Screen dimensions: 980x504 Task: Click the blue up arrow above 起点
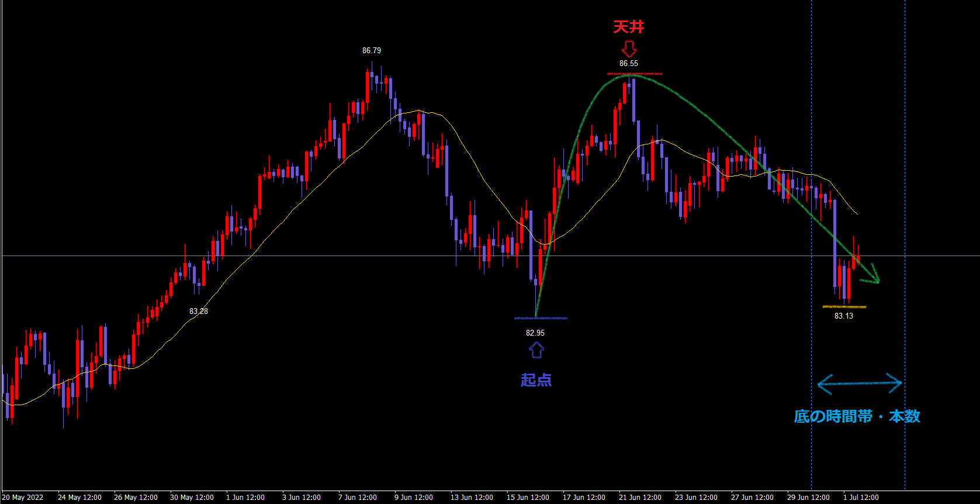(536, 350)
